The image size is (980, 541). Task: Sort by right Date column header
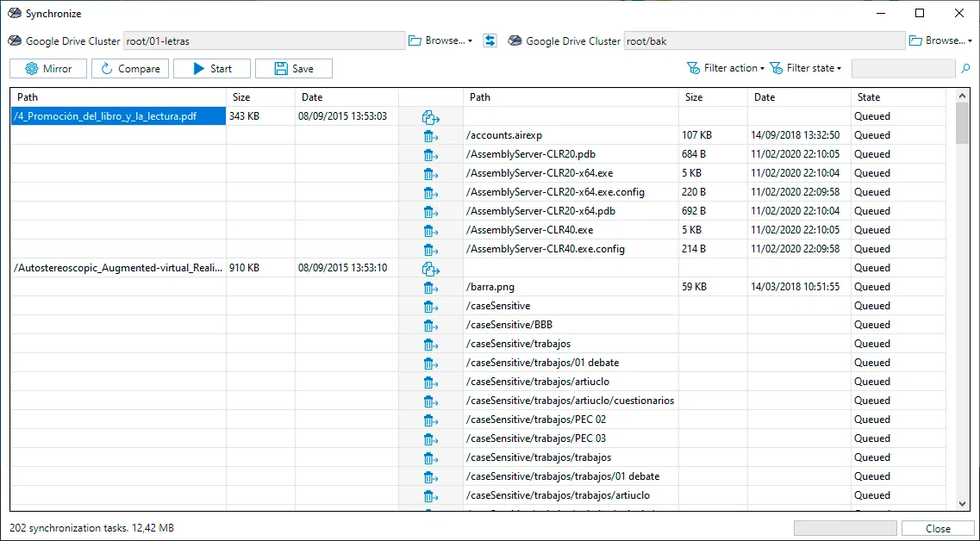(799, 97)
